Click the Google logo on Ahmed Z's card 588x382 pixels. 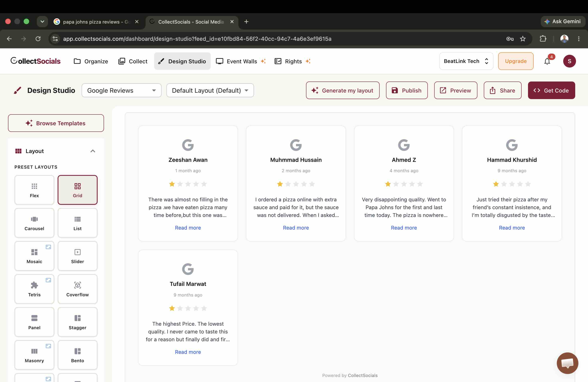[404, 145]
